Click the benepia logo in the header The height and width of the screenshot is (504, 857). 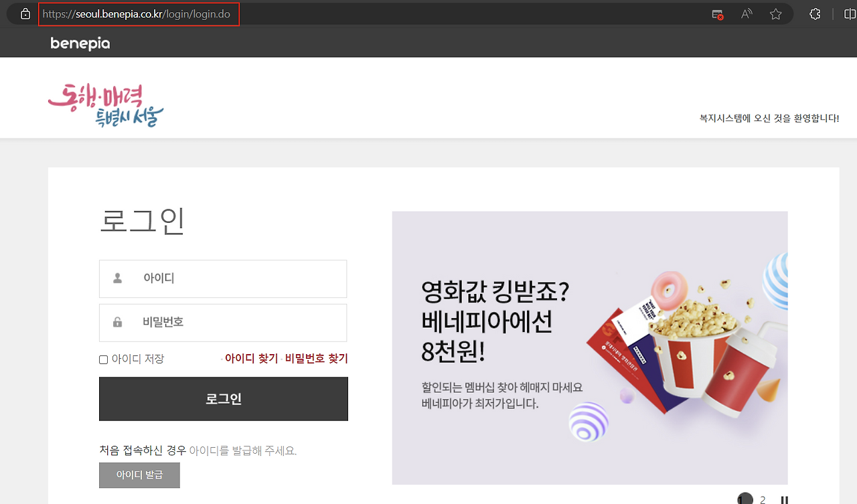[79, 42]
